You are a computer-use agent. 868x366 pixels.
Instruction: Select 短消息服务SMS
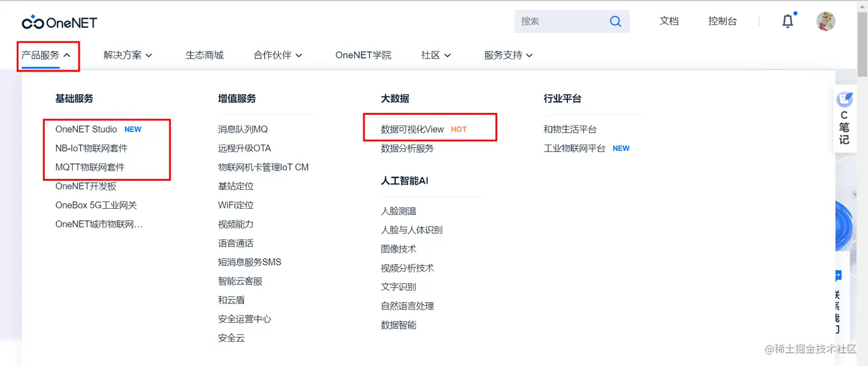[249, 262]
